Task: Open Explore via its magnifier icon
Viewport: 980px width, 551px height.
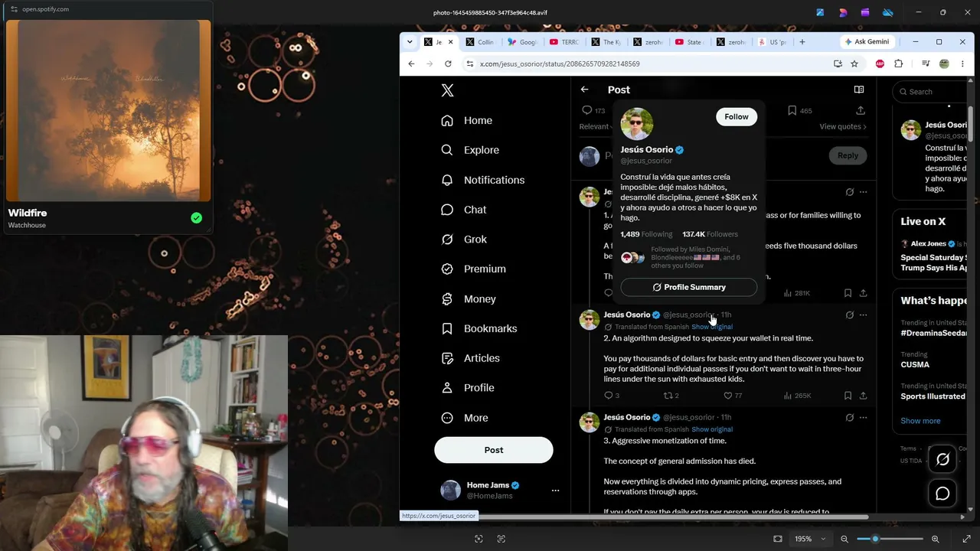Action: click(x=447, y=150)
